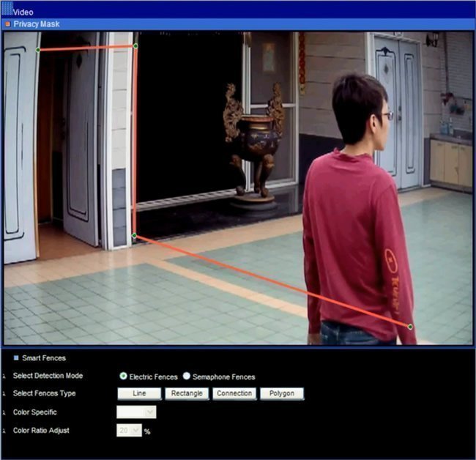Viewport: 476px width, 460px height.
Task: Click the Smart Fences section icon
Action: click(x=16, y=357)
